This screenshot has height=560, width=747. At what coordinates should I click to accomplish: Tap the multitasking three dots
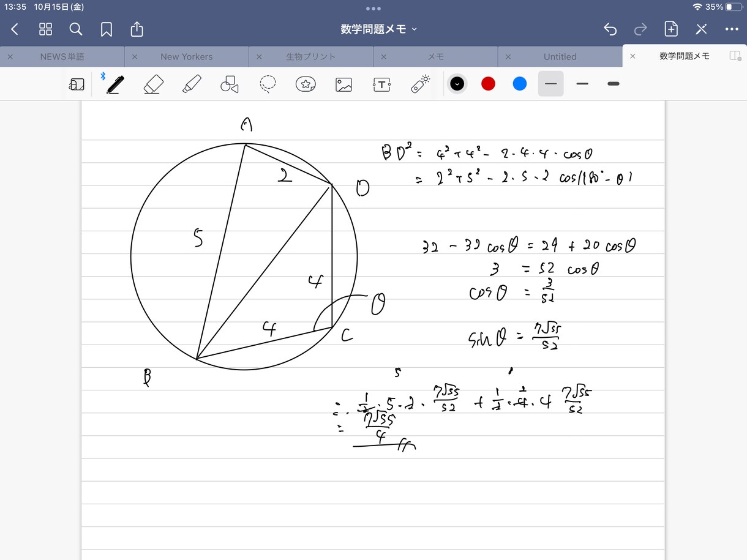(x=373, y=8)
